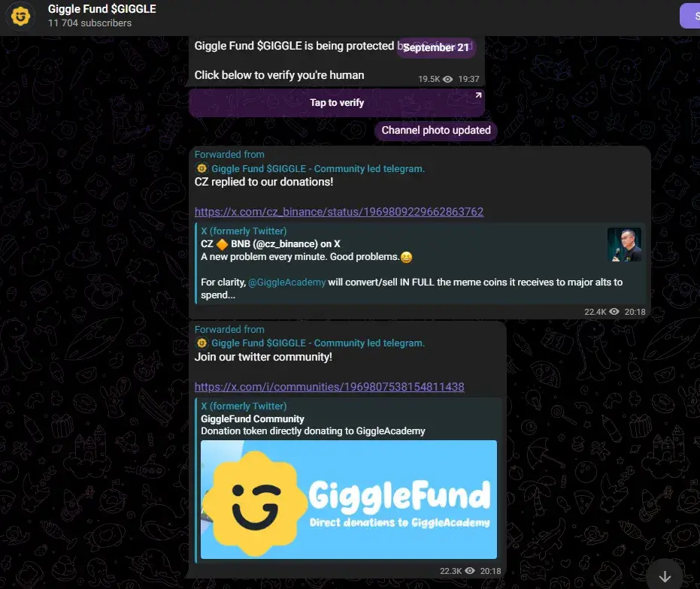Click small Giggle avatar in first forwarded message
Screen dimensions: 700x589
point(202,169)
